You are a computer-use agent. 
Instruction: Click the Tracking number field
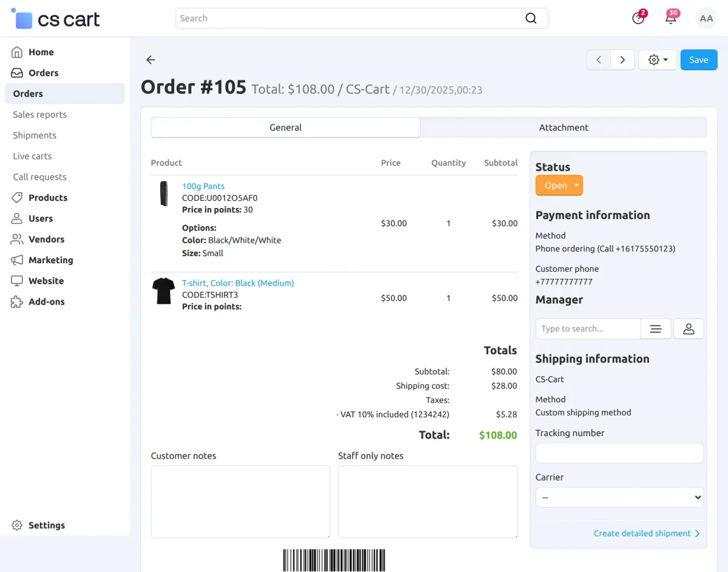click(619, 453)
